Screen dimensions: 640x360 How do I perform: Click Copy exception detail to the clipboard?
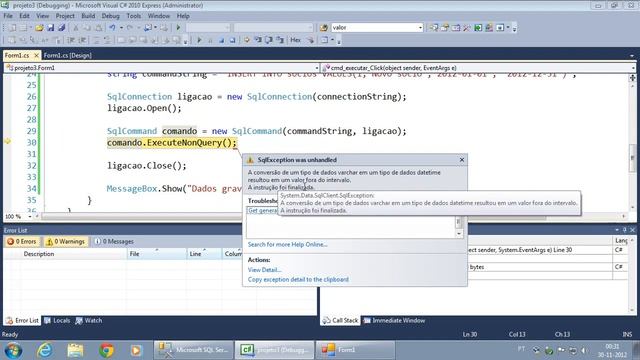(x=298, y=280)
